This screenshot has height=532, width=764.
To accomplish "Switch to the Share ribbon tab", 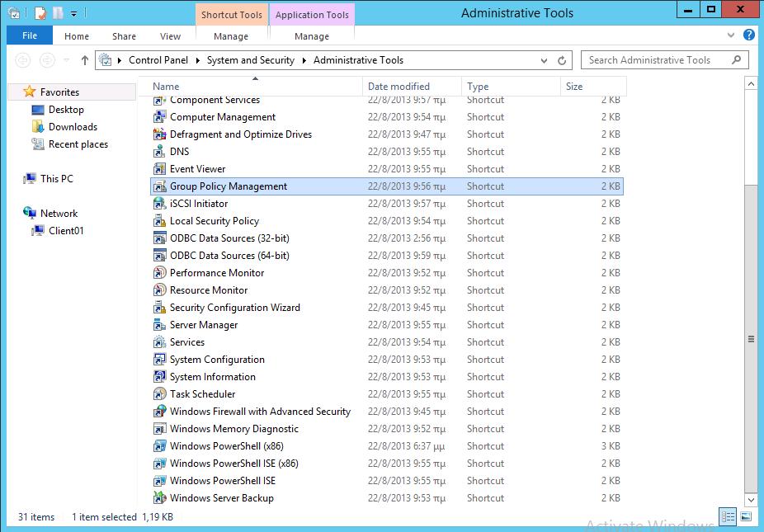I will click(124, 36).
